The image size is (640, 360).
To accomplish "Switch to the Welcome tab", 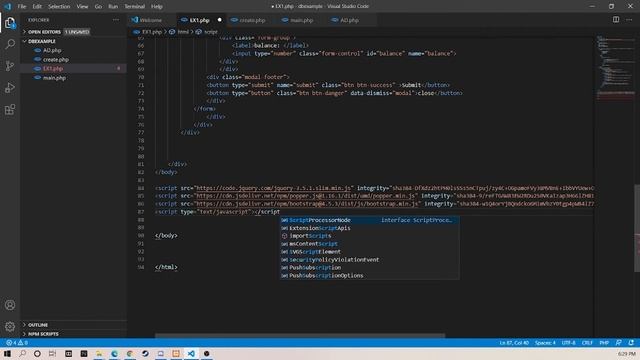I will [x=151, y=20].
